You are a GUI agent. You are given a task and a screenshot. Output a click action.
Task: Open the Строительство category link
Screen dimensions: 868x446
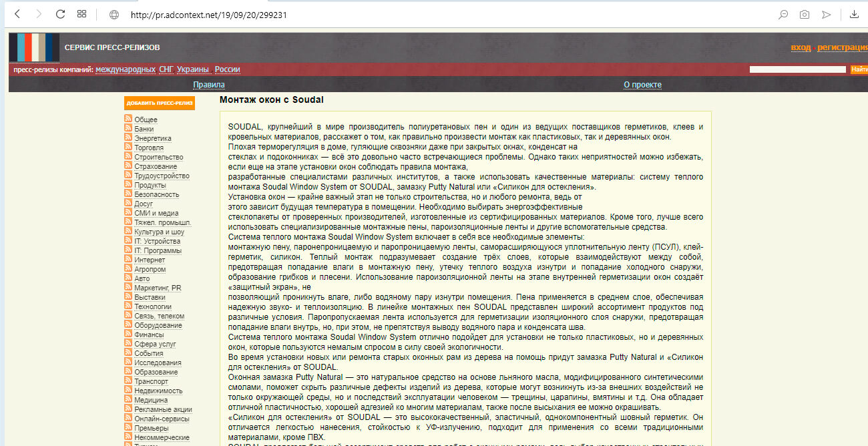(x=158, y=158)
